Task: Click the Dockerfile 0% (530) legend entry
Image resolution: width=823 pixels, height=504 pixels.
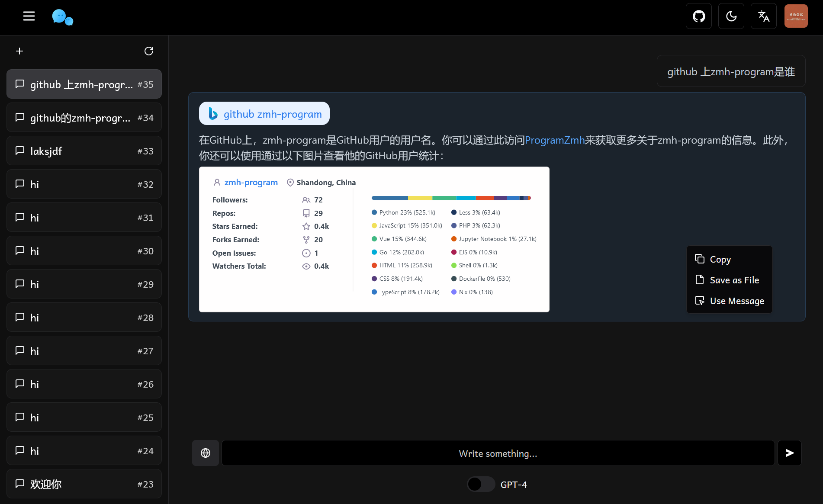Action: 481,279
